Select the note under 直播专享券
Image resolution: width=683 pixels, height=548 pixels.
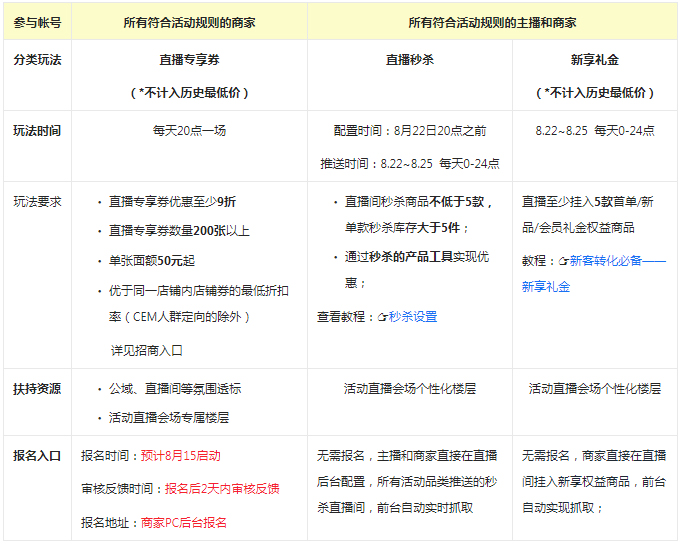point(189,92)
